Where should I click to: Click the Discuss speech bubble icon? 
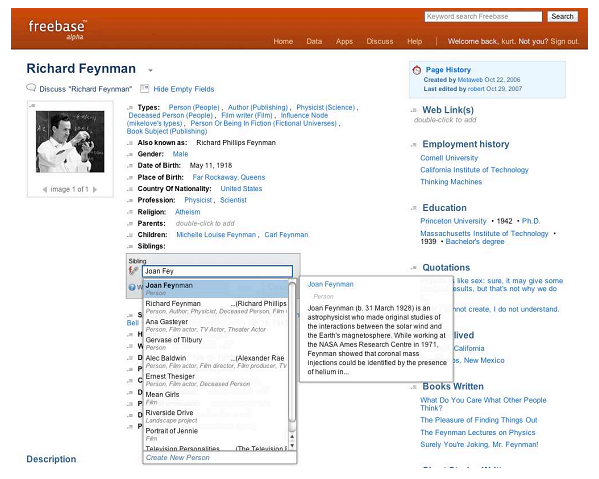[31, 88]
